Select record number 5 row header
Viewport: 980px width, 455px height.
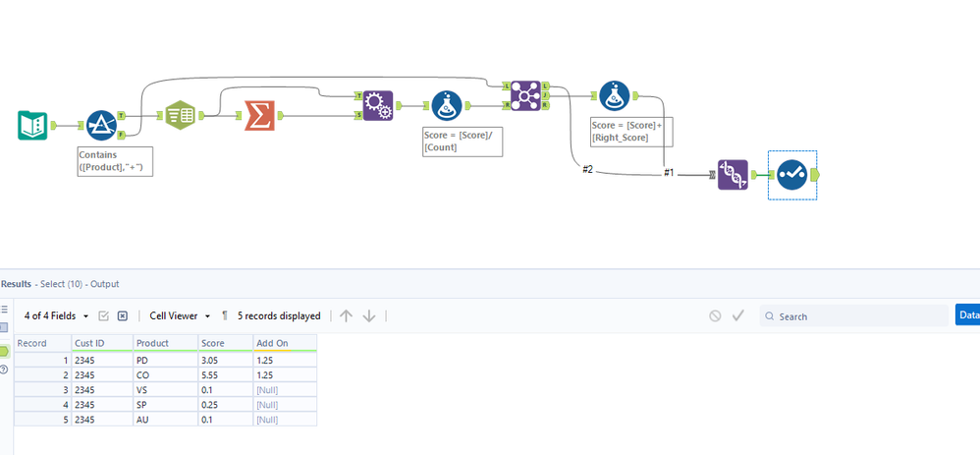[x=42, y=420]
